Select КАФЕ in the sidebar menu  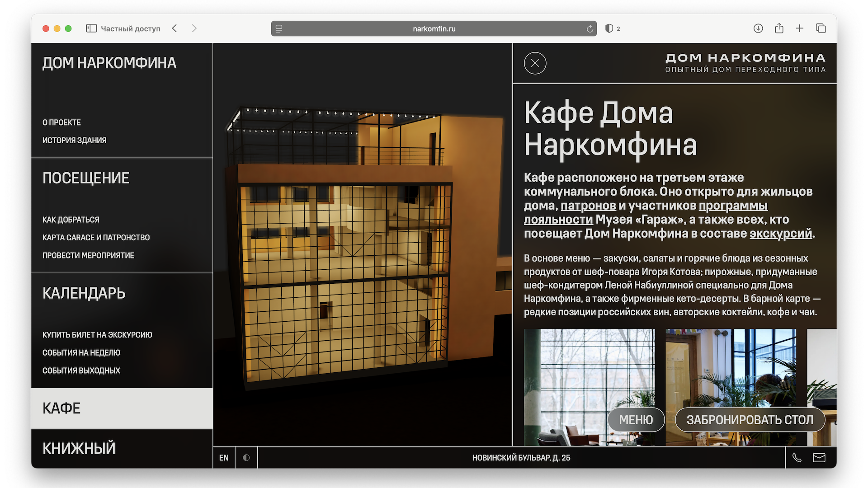[x=61, y=408]
